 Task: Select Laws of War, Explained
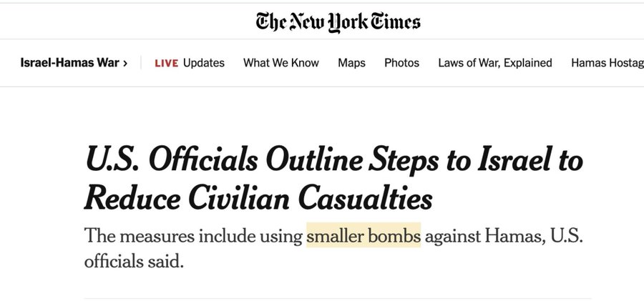(495, 63)
